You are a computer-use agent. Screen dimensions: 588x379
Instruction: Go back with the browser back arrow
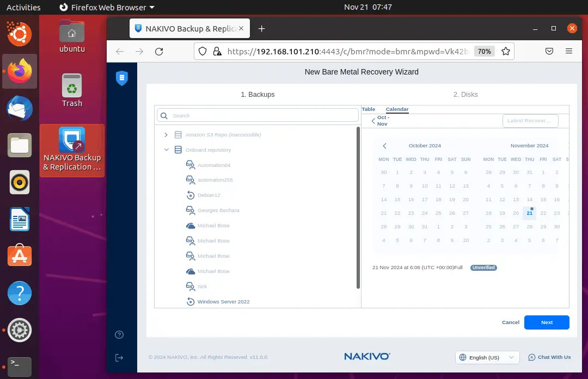click(120, 51)
